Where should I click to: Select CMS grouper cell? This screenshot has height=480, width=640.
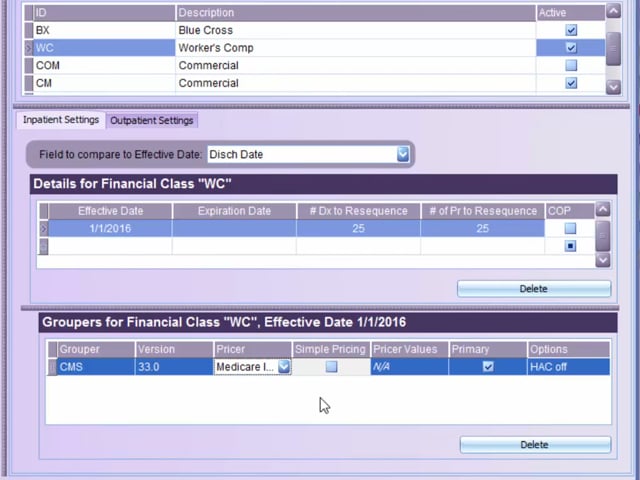click(x=96, y=367)
